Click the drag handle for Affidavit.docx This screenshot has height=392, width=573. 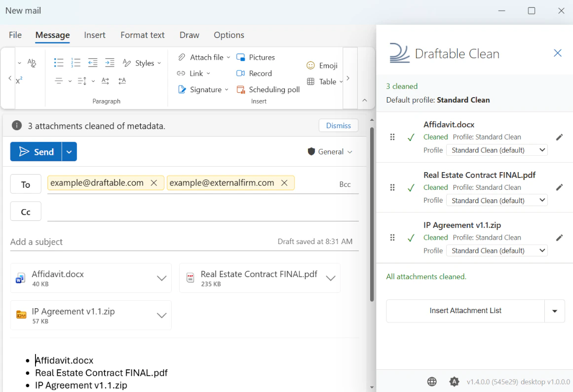point(392,137)
